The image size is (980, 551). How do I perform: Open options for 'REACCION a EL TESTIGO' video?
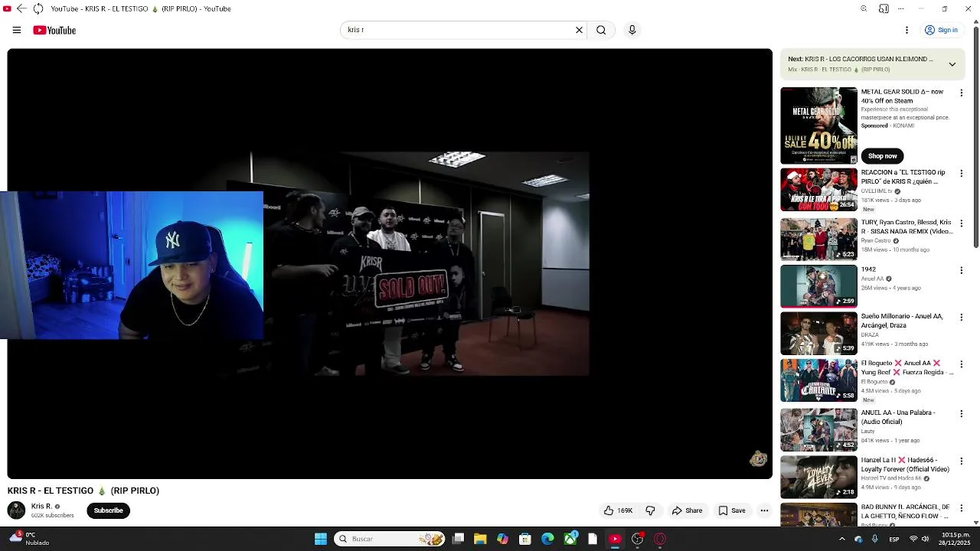tap(961, 174)
